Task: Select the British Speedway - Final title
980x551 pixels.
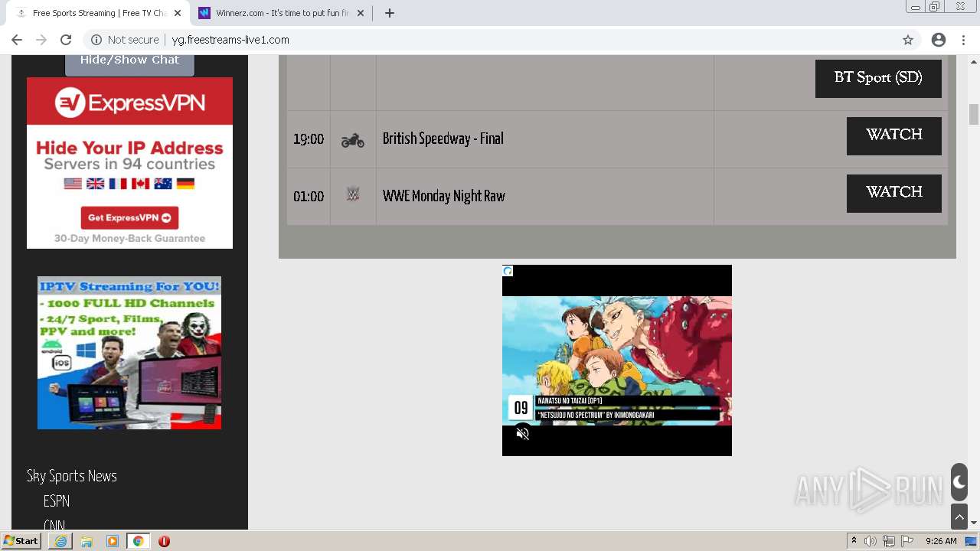Action: 443,139
